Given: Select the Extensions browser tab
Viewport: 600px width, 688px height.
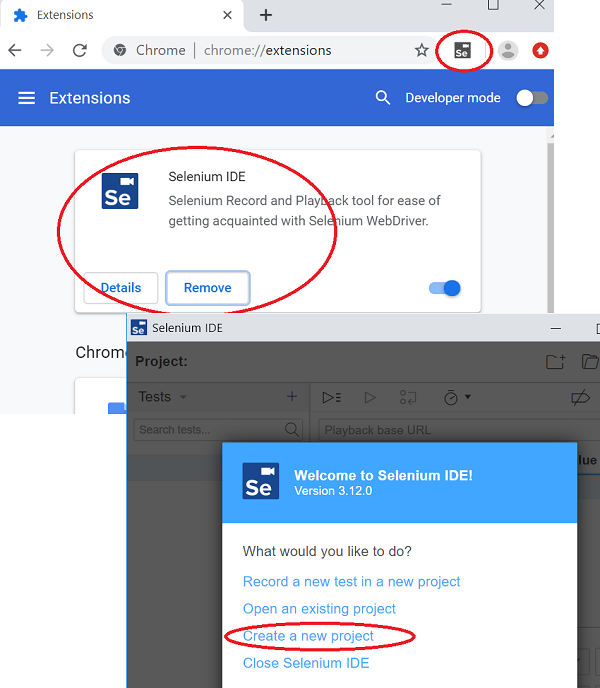Looking at the screenshot, I should click(x=122, y=15).
